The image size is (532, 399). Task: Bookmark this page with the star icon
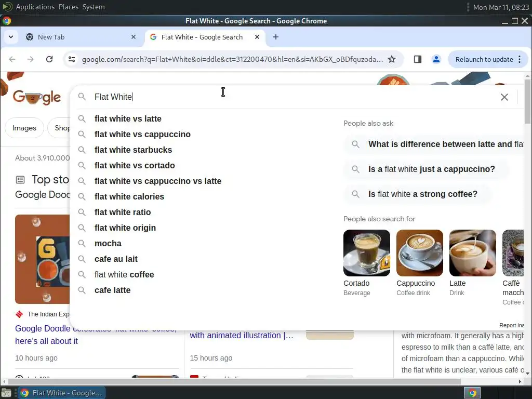click(392, 59)
